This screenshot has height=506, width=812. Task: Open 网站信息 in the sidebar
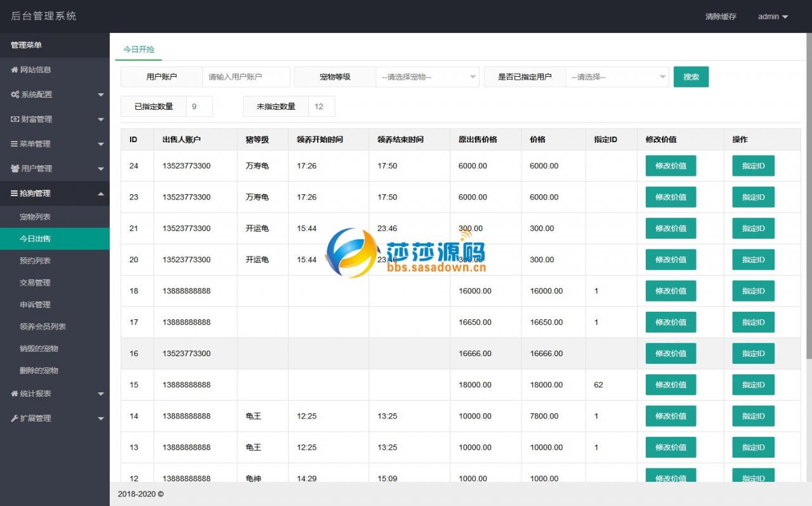55,70
